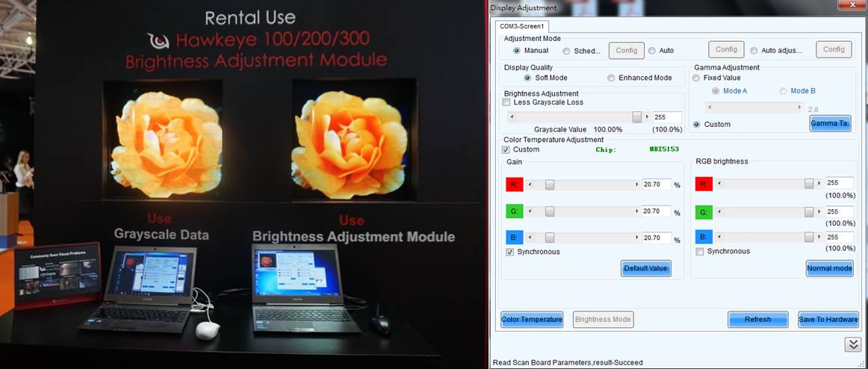This screenshot has width=868, height=369.
Task: Click the G gain slider thumb
Action: click(x=550, y=211)
